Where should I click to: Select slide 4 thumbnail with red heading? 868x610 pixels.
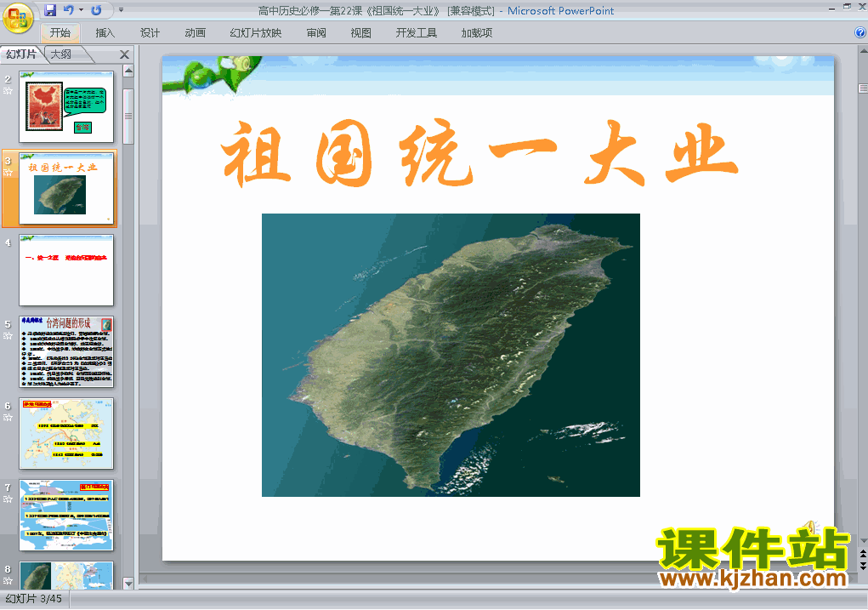coord(66,270)
